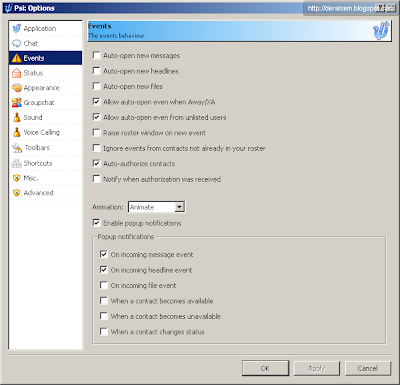Check When a contact becomes unavailable
400x385 pixels.
click(104, 316)
